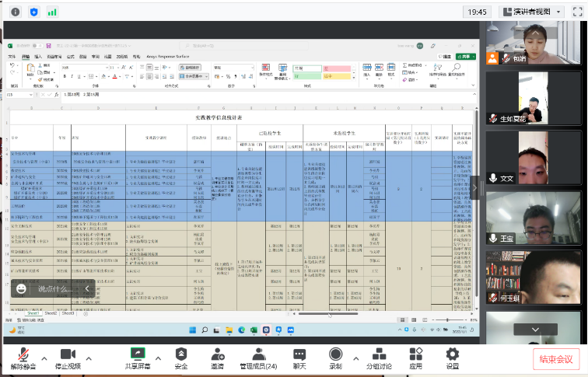
Task: Open the Apps (应用) panel
Action: tap(415, 358)
